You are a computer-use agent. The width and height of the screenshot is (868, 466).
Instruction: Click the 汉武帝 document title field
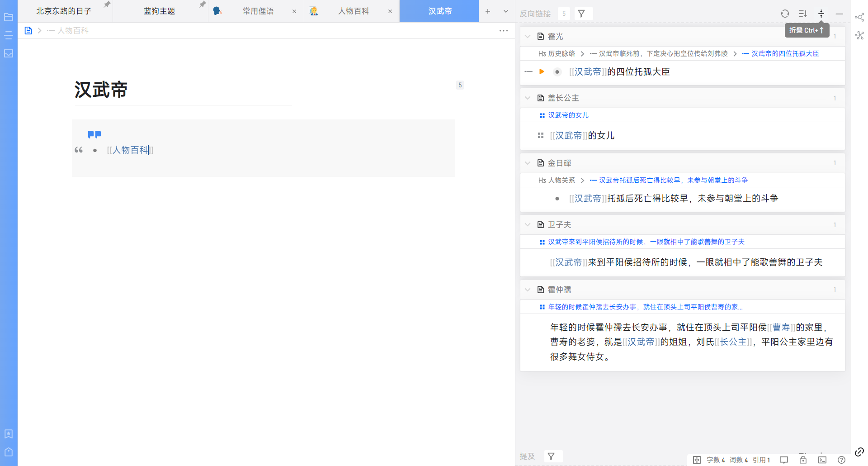101,90
